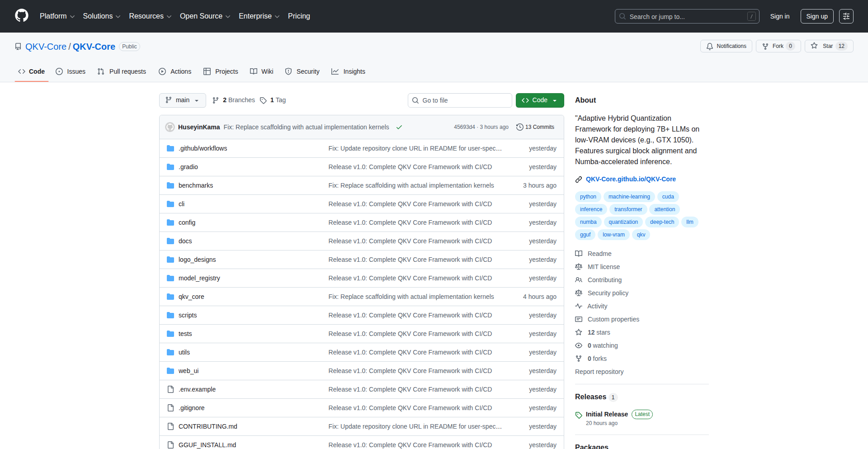Viewport: 868px width, 449px height.
Task: Click the GitHub logo icon
Action: (22, 16)
